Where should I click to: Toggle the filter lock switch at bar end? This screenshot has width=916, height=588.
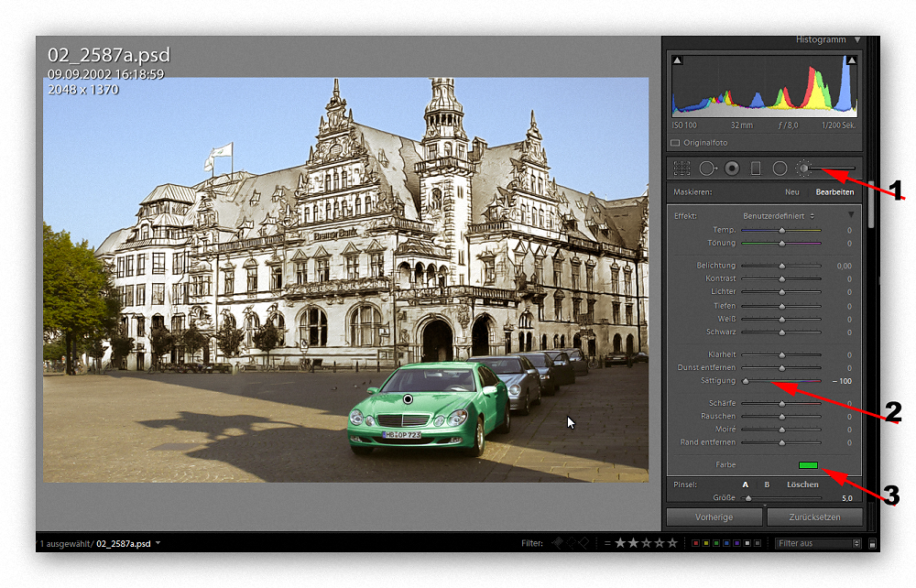pyautogui.click(x=872, y=543)
